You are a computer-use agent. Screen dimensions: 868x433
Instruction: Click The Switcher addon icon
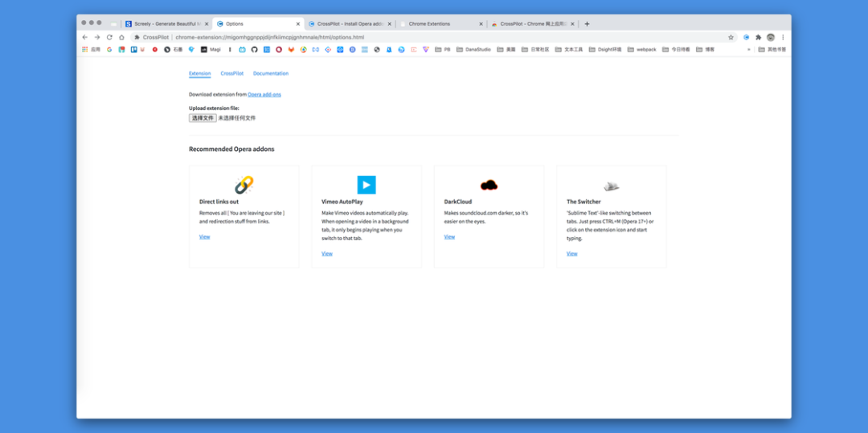pos(611,186)
